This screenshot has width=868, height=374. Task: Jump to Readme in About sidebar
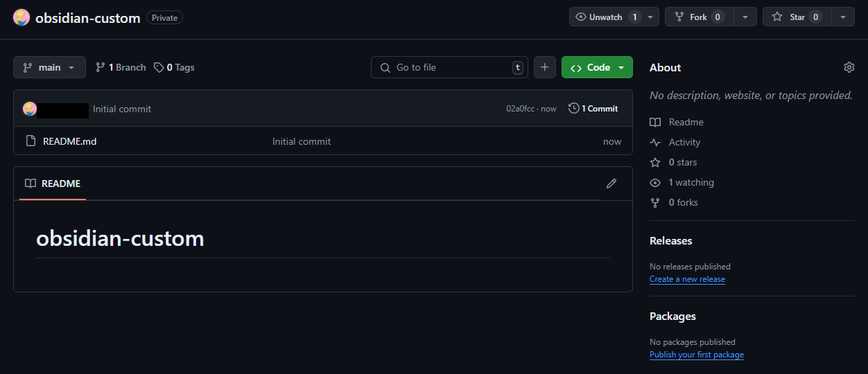(677, 122)
